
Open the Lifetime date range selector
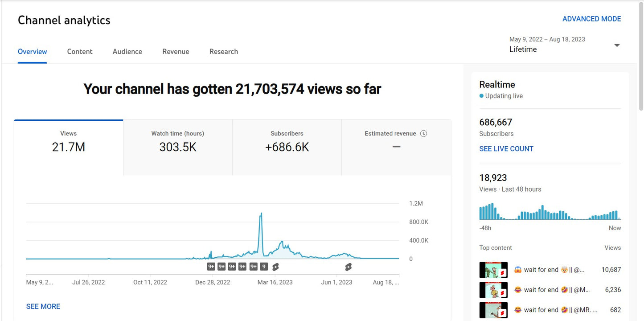[x=522, y=49]
